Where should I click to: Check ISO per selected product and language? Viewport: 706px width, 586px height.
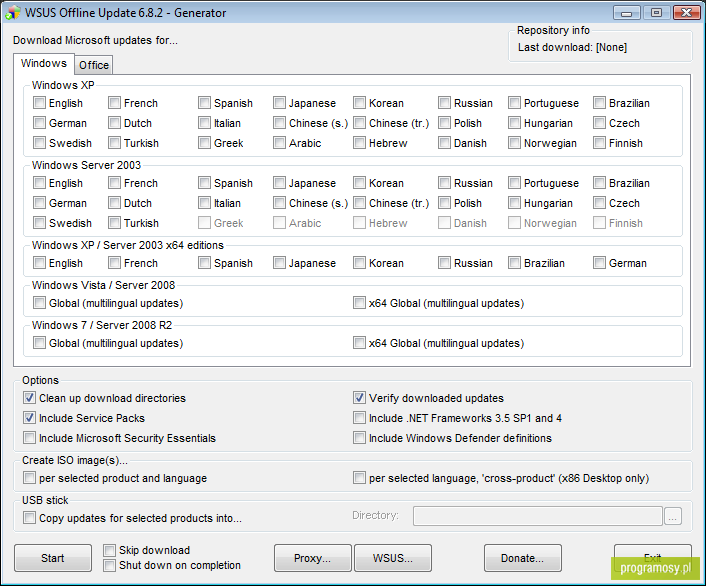[x=30, y=478]
